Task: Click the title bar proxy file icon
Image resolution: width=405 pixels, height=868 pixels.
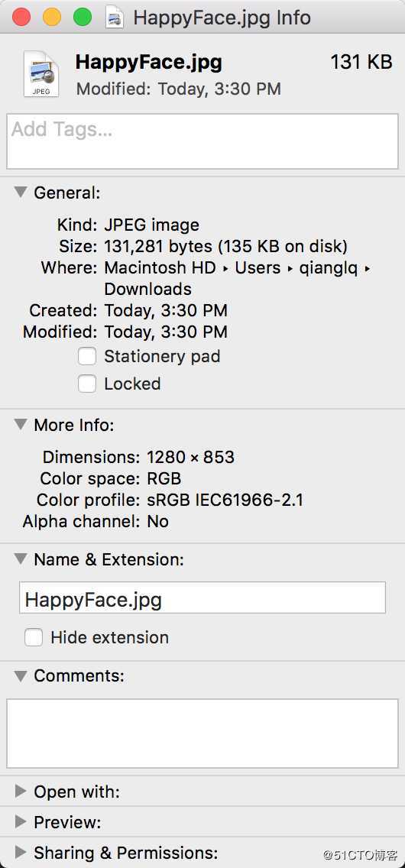Action: pos(115,17)
